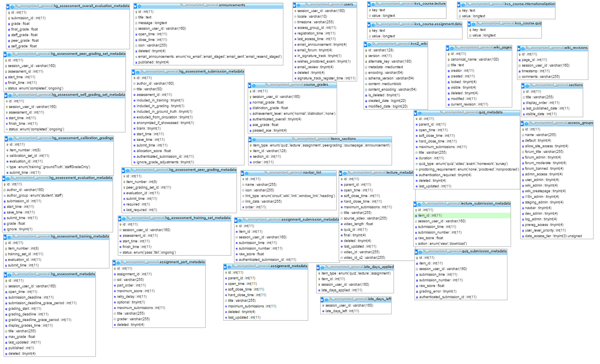Click link_type row in navbar_list
Image resolution: width=600 pixels, height=364 pixels.
tap(288, 195)
